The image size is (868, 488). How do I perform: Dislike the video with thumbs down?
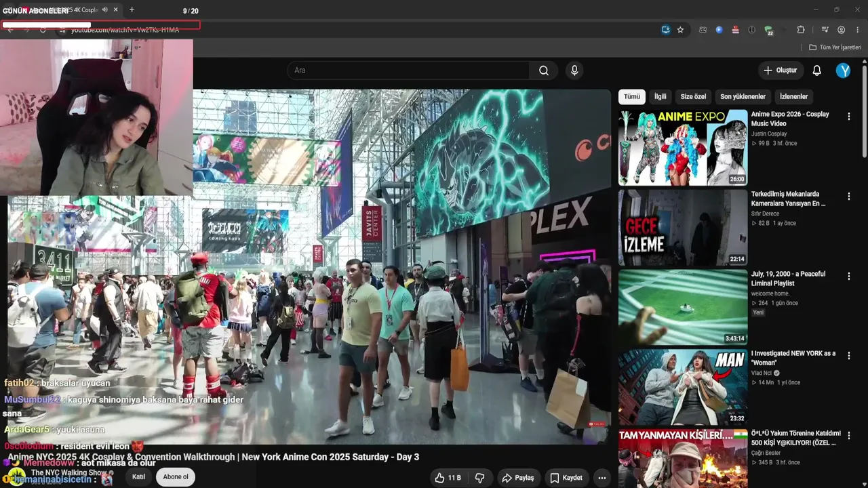tap(479, 478)
